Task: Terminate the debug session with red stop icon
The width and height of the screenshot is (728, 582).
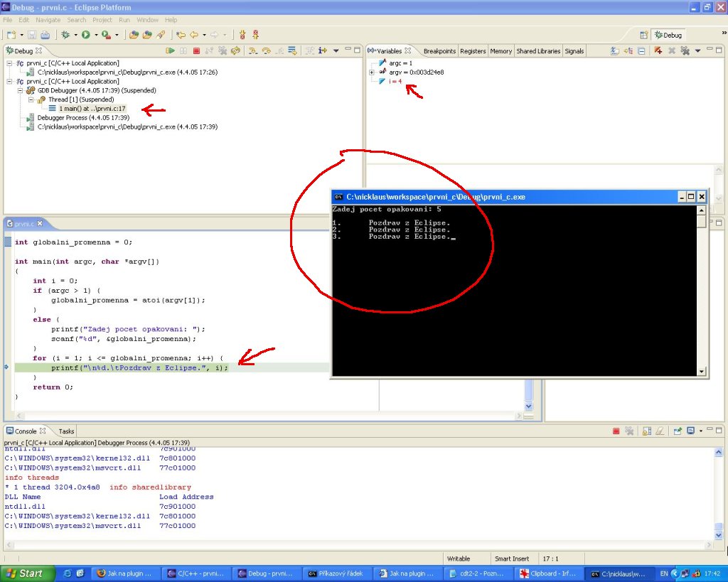Action: point(197,51)
